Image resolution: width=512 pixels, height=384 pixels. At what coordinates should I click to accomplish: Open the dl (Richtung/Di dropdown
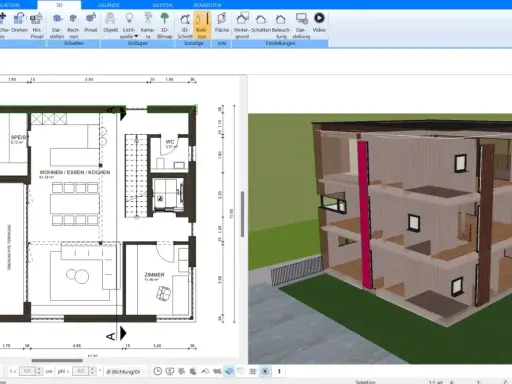pos(125,371)
